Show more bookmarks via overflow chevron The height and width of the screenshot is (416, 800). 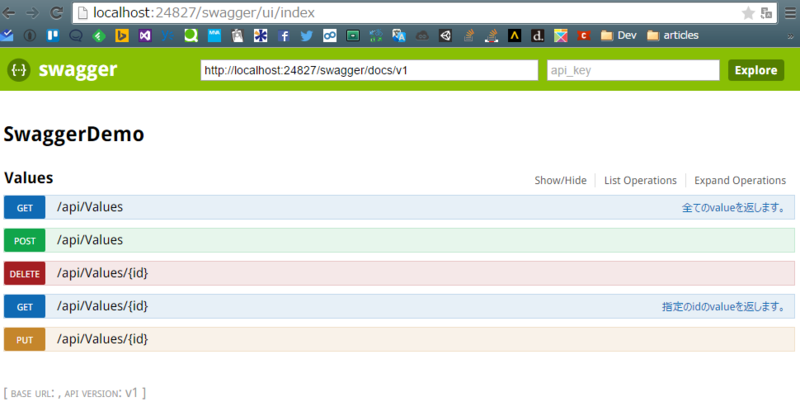coord(790,36)
